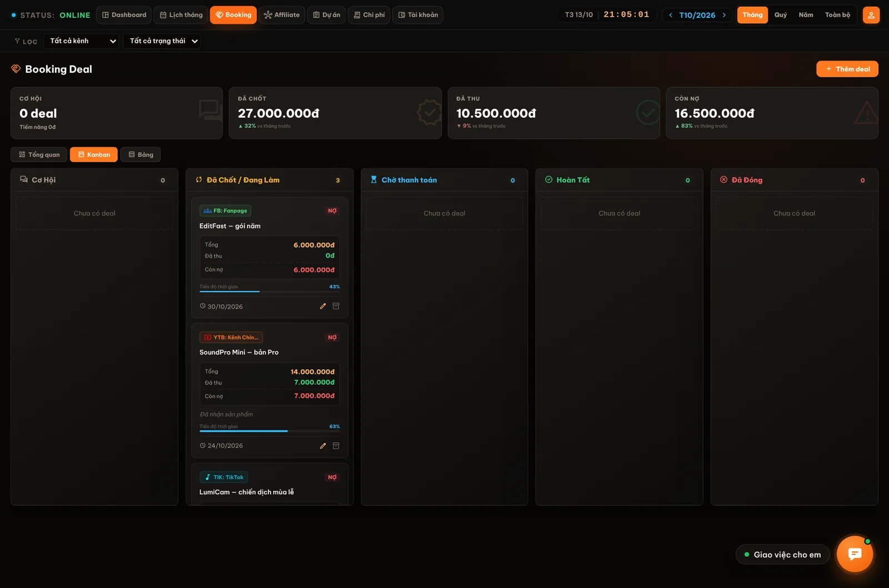Open the T10/2026 month picker
This screenshot has width=889, height=588.
click(x=697, y=15)
